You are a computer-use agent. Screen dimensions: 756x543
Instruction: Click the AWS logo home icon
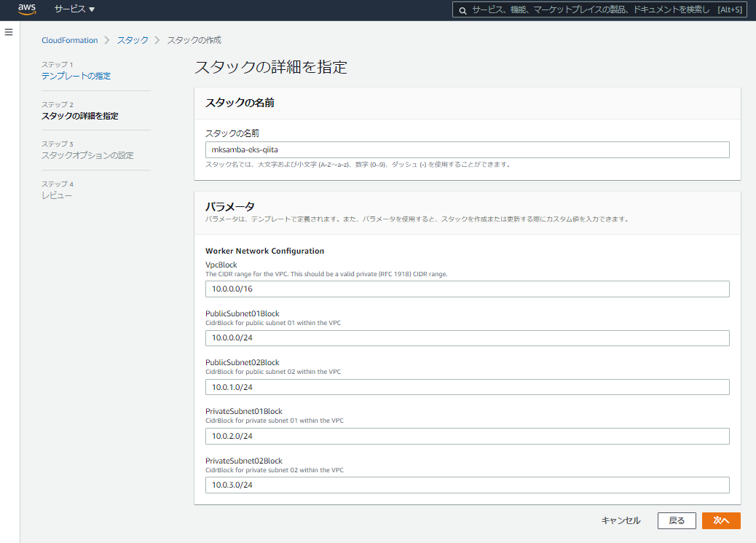[x=27, y=9]
